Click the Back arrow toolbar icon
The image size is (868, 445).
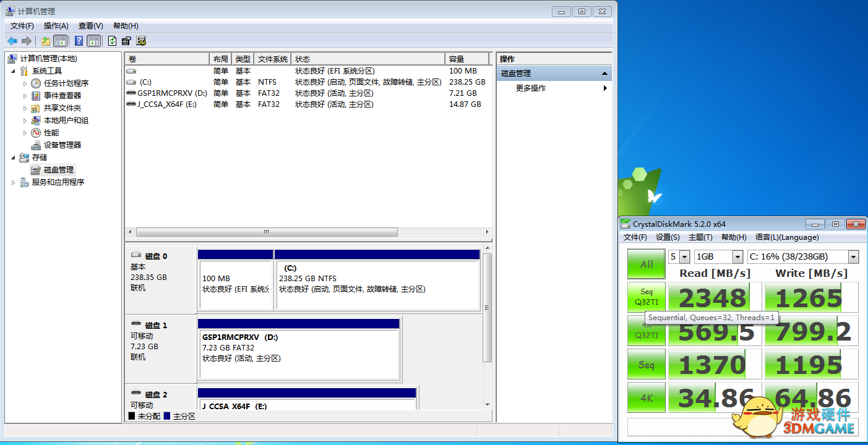click(x=12, y=41)
